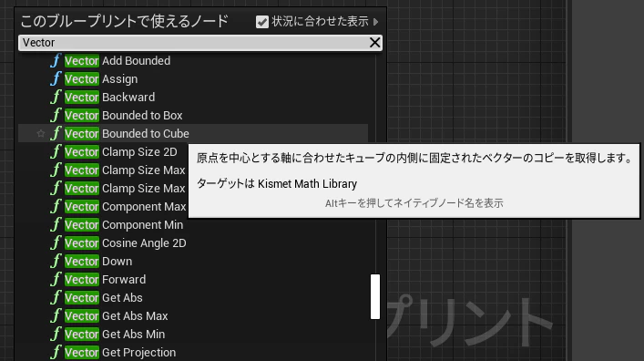This screenshot has height=361, width=644.
Task: Click function icon of Vector Get Abs Max
Action: click(56, 315)
